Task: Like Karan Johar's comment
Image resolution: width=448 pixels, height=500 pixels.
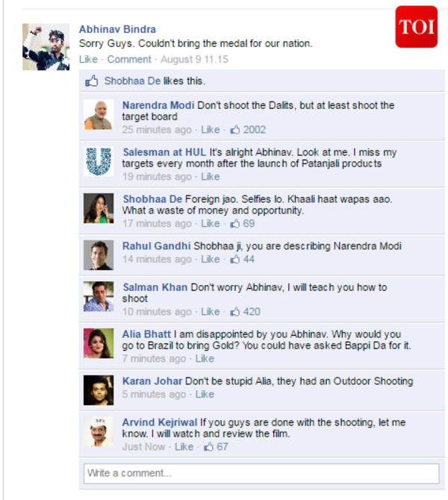Action: coord(205,395)
